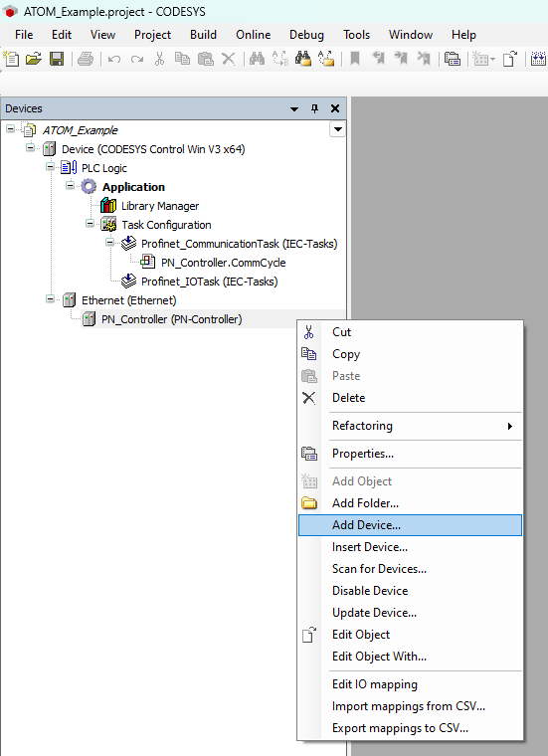Open the Add Object toolbar dropdown arrow
The width and height of the screenshot is (548, 756).
tap(492, 60)
